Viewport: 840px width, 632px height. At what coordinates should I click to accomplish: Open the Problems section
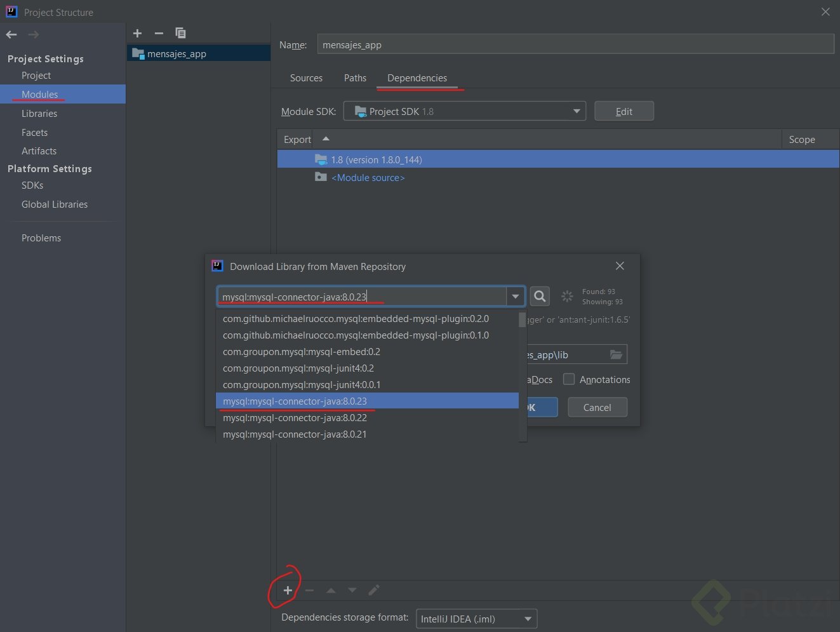[41, 238]
